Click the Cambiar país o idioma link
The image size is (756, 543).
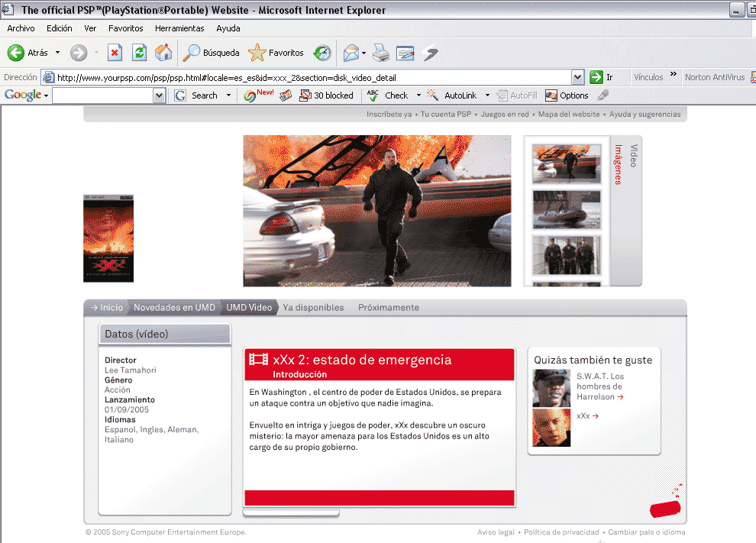647,532
